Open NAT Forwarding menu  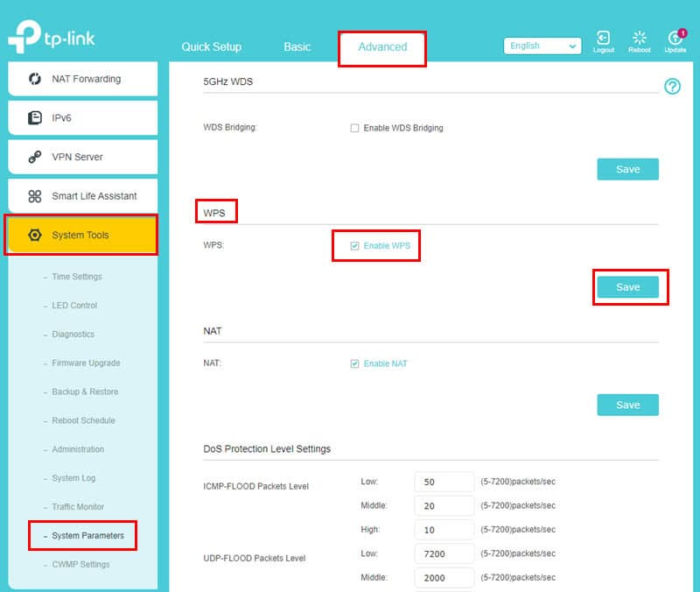click(x=83, y=79)
